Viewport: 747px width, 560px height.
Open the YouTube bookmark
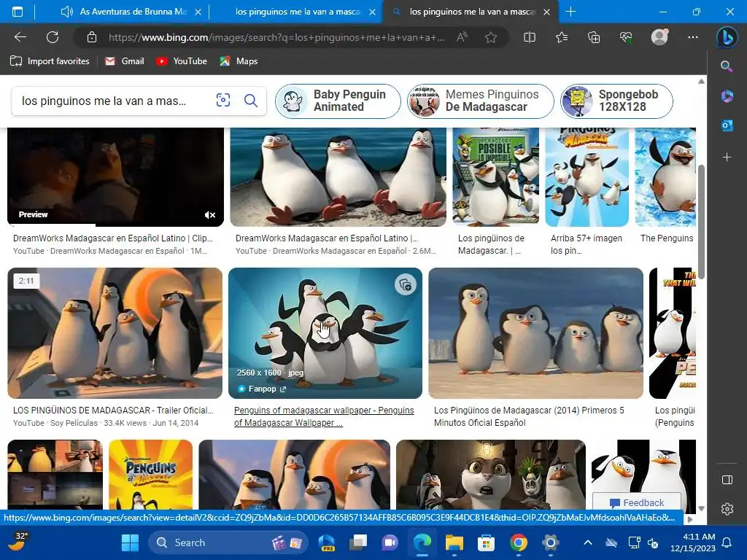[182, 61]
